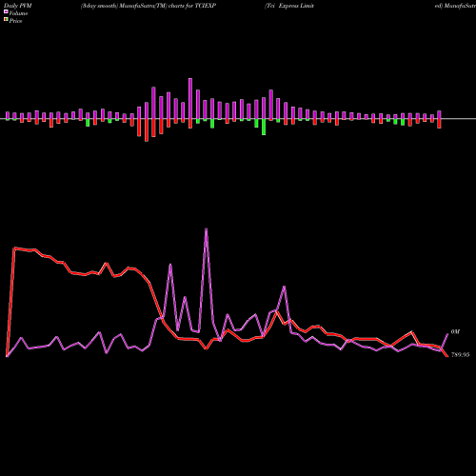Image resolution: width=476 pixels, height=476 pixels.
Task: Click the Price legend color swatch
Action: coord(6,20)
